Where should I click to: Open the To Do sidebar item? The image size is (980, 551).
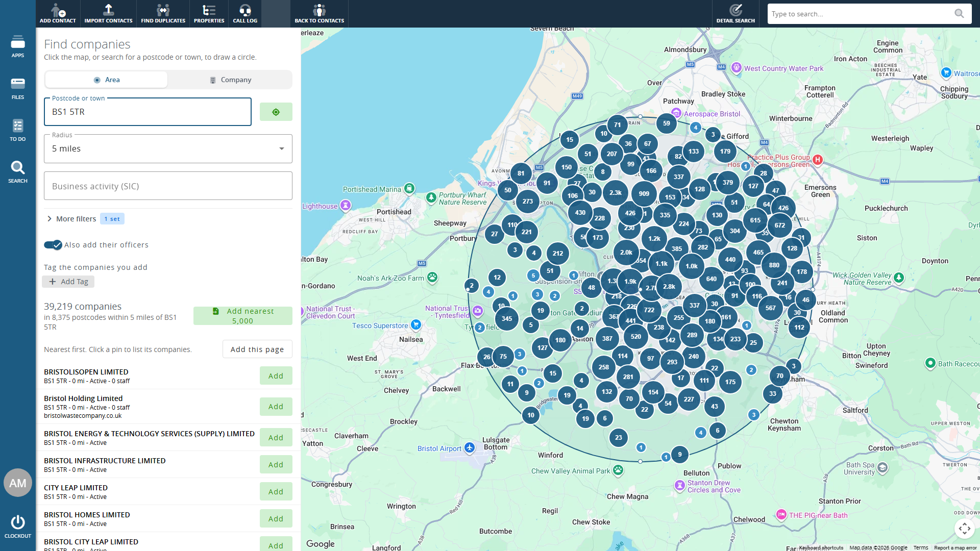tap(18, 130)
